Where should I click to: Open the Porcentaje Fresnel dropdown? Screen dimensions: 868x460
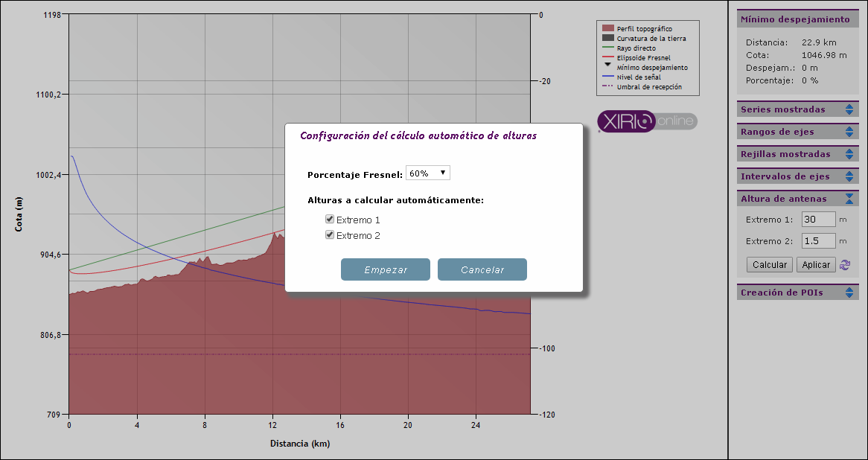428,173
